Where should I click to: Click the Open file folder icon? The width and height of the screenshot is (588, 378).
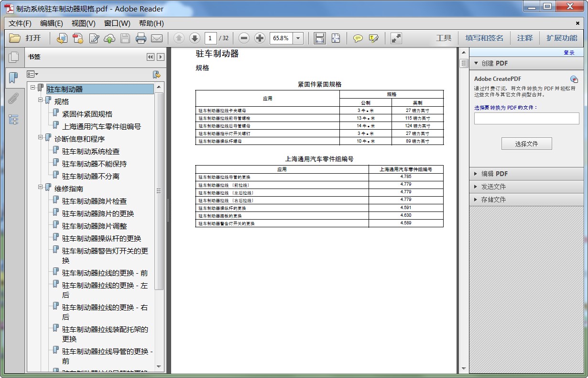coord(15,38)
